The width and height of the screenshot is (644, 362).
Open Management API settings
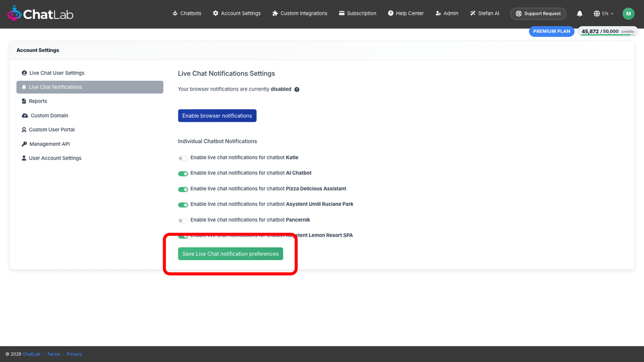[46, 144]
